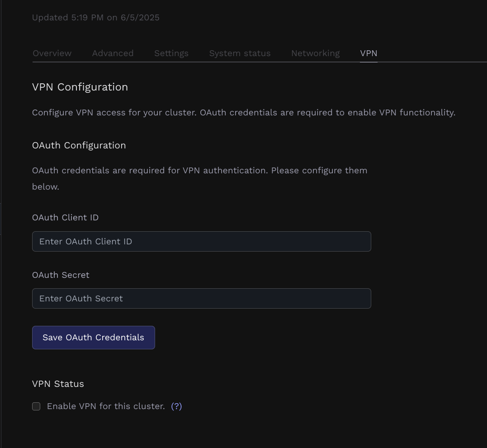Open the Advanced tab
Image resolution: width=487 pixels, height=448 pixels.
point(112,53)
